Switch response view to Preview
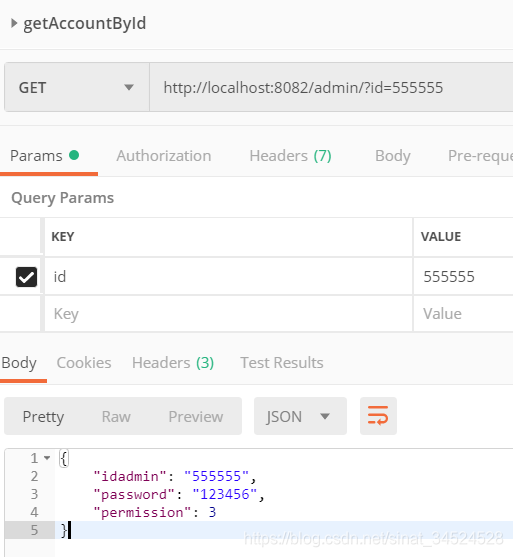The height and width of the screenshot is (557, 513). pyautogui.click(x=196, y=417)
